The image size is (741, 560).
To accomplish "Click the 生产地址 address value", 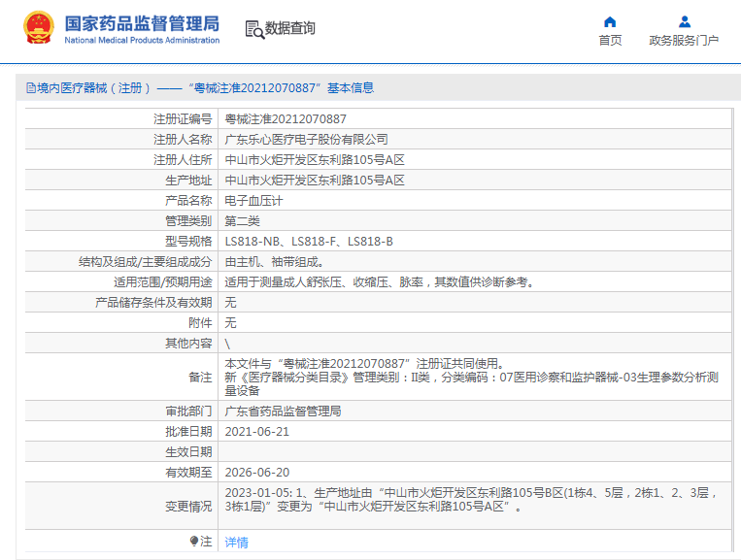I will click(315, 180).
